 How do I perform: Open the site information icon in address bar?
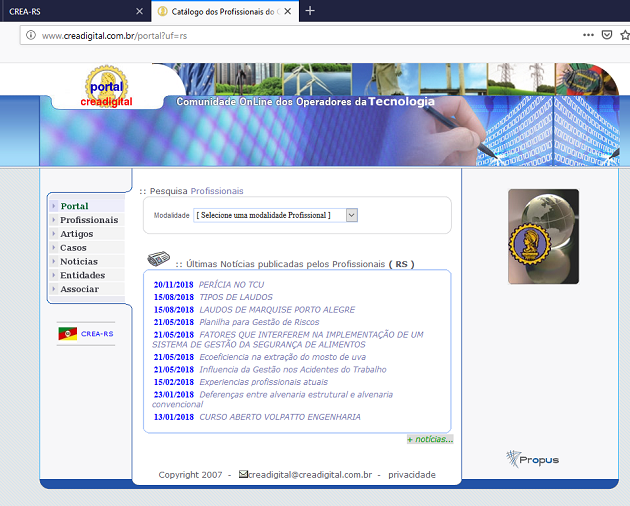[31, 35]
